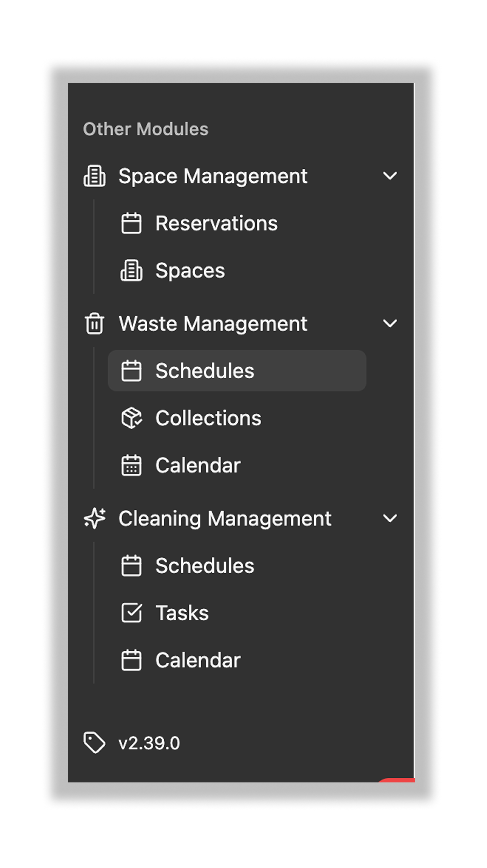Screen dimensions: 487x868
Task: Select Schedules under Waste Management
Action: 204,371
